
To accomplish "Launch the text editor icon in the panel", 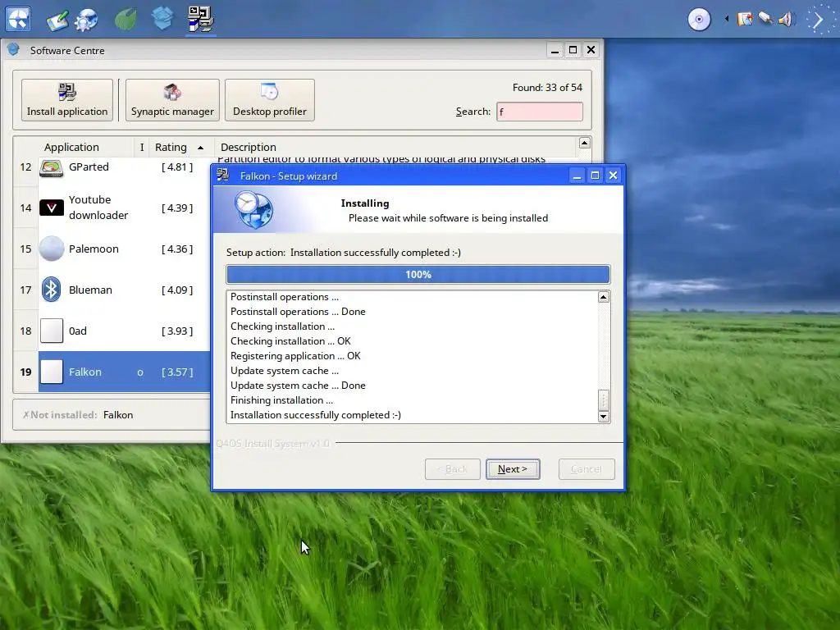I will click(x=57, y=20).
